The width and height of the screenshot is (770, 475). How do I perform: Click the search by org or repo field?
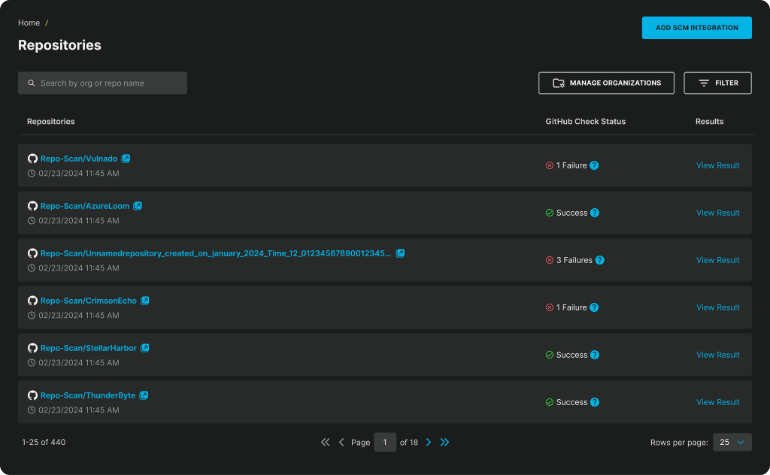pyautogui.click(x=103, y=83)
